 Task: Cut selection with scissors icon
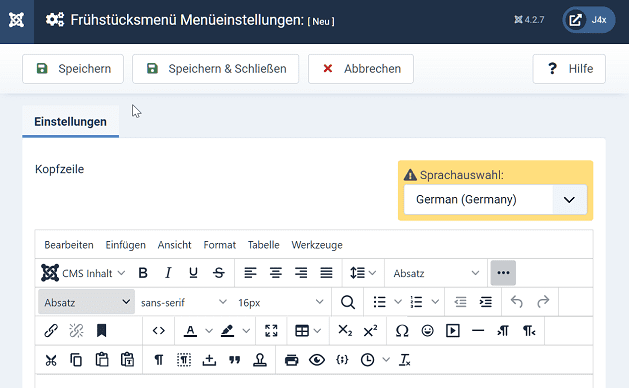(x=51, y=360)
